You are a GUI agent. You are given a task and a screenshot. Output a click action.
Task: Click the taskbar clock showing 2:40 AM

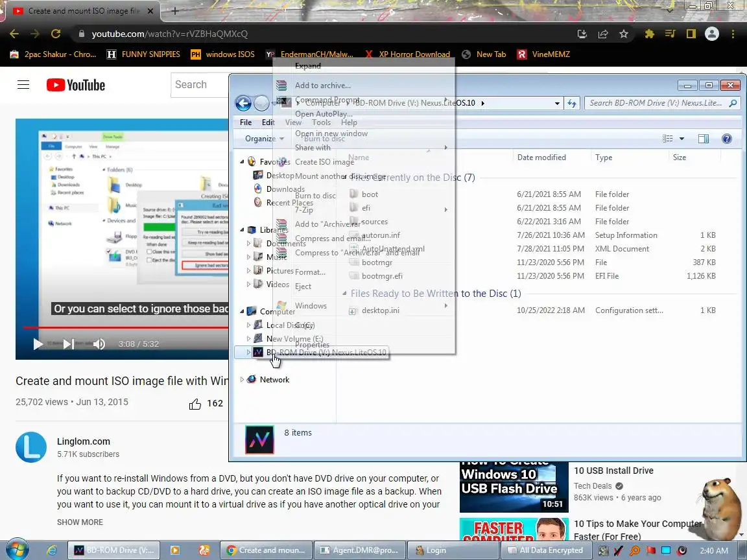click(x=714, y=551)
